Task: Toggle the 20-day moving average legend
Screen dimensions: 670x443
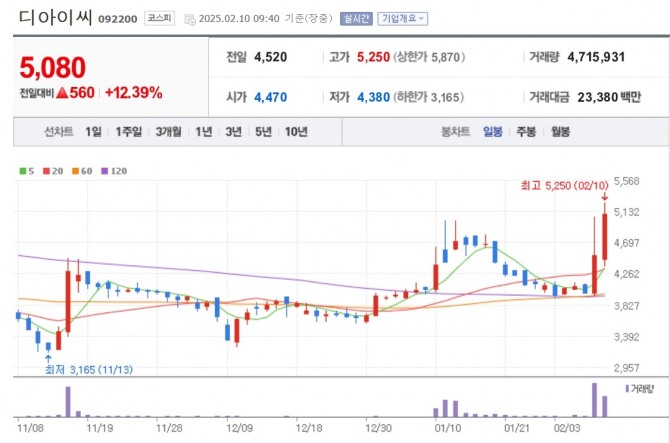Action: pyautogui.click(x=53, y=171)
